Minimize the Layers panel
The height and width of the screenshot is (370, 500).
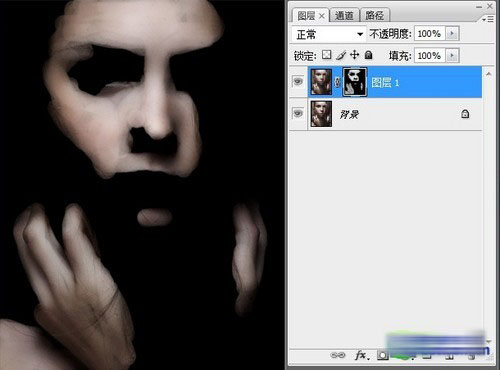(479, 7)
